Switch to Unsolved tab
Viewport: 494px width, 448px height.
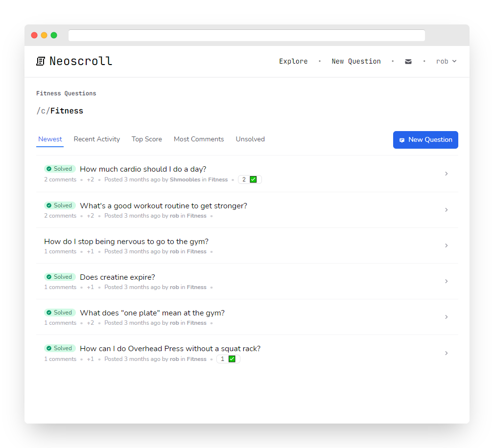pos(250,139)
